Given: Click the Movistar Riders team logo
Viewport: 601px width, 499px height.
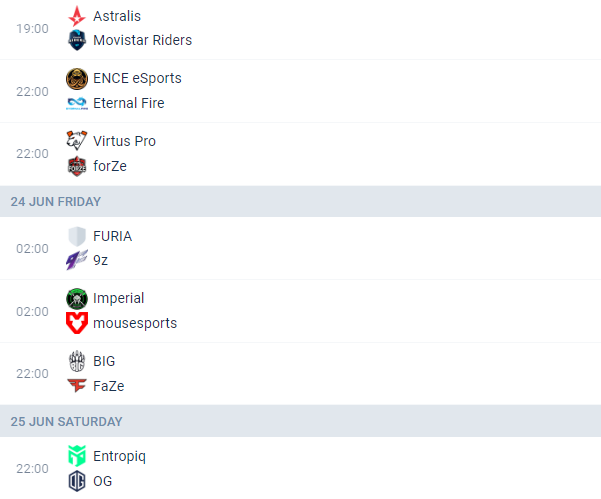Looking at the screenshot, I should coord(77,40).
